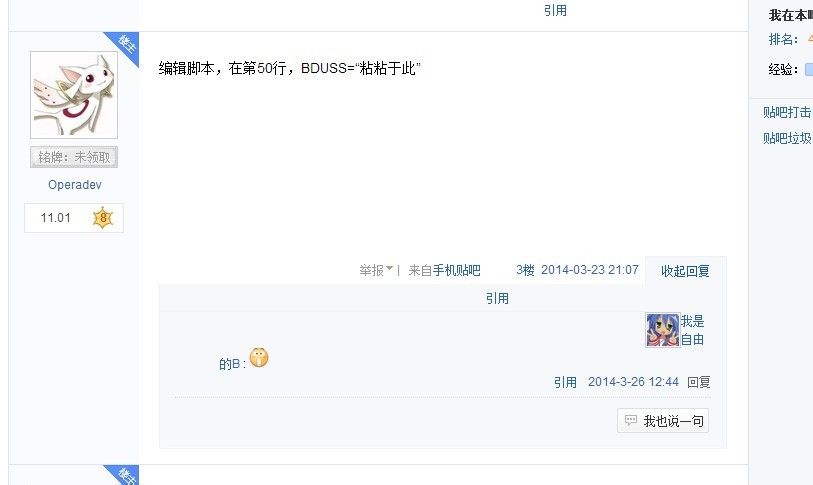Click Operadev's white cat avatar
Viewport: 813px width, 485px height.
tap(74, 95)
